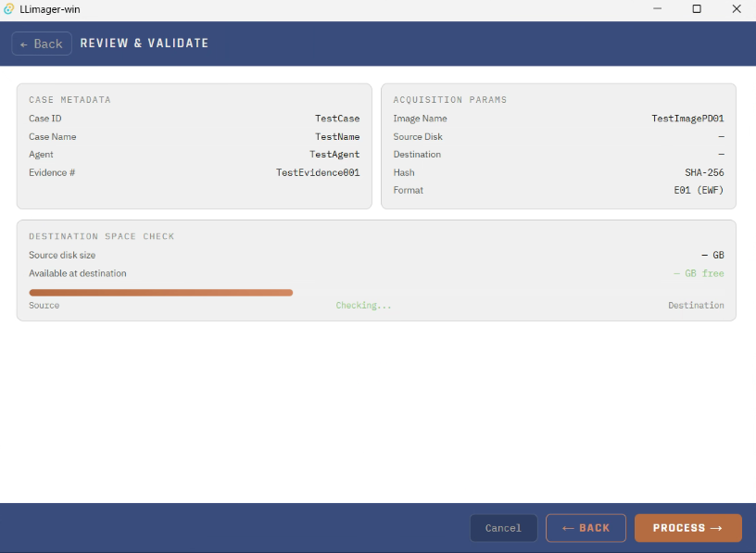Click the Checking... status text
756x553 pixels.
(363, 306)
